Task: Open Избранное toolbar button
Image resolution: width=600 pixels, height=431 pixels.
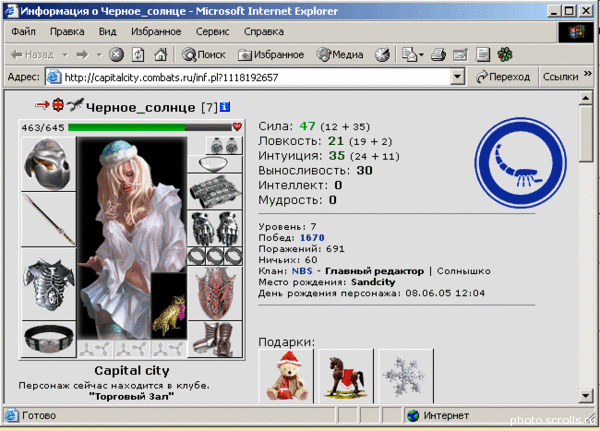Action: (271, 55)
